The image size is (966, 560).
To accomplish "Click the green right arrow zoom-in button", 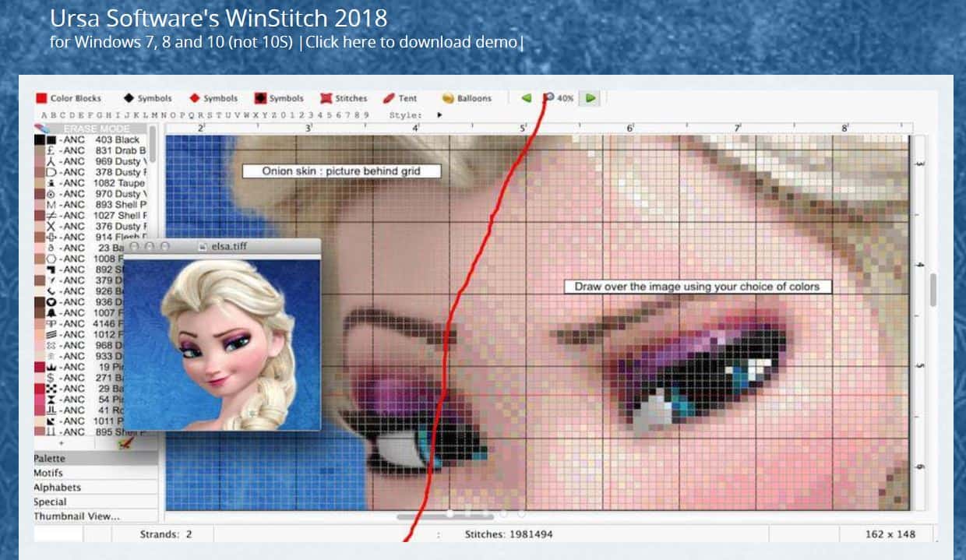I will click(x=591, y=98).
